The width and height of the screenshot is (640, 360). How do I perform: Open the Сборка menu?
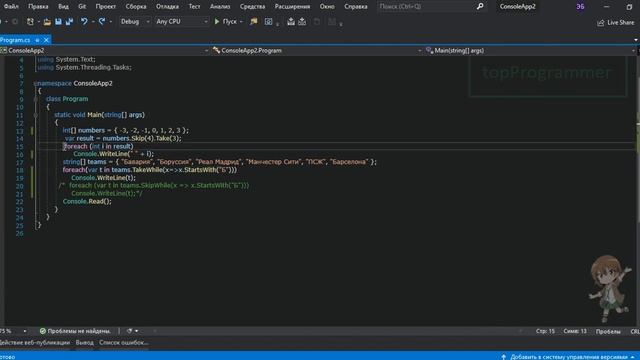[x=136, y=7]
